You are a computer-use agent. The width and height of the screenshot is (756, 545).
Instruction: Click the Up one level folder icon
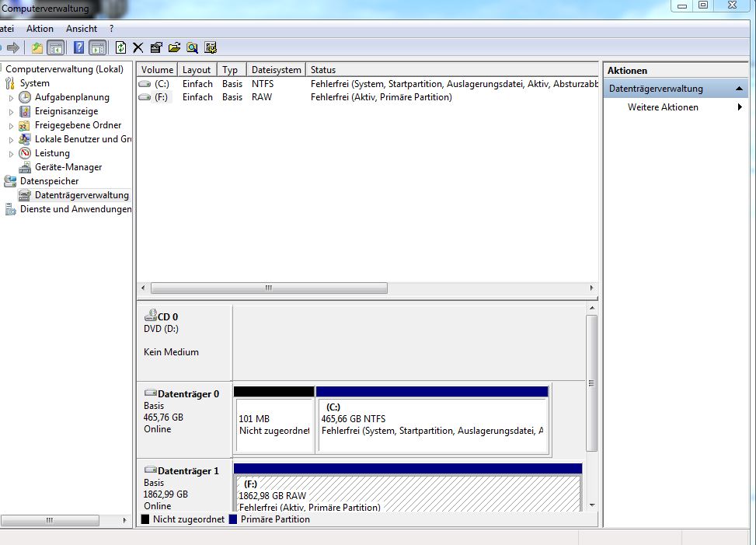37,47
